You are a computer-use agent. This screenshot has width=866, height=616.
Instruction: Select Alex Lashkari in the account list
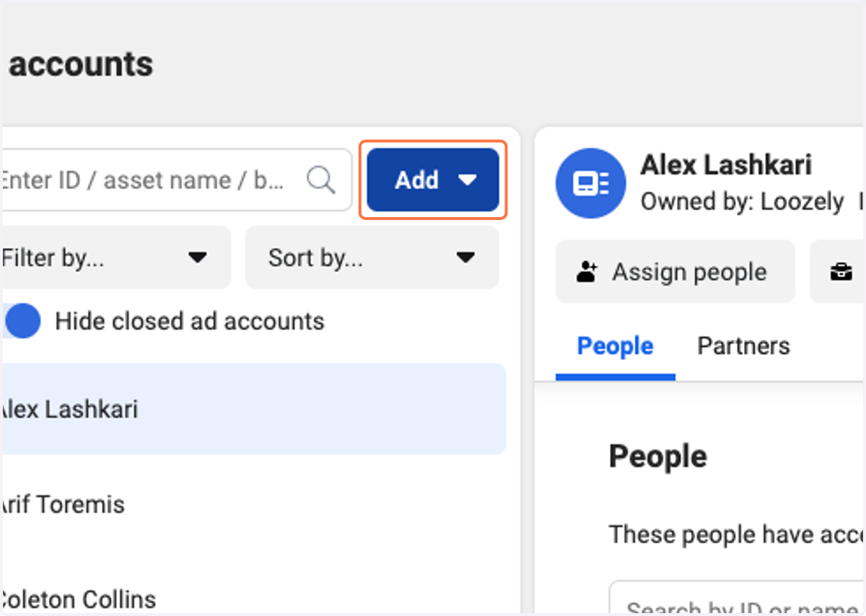coord(253,409)
